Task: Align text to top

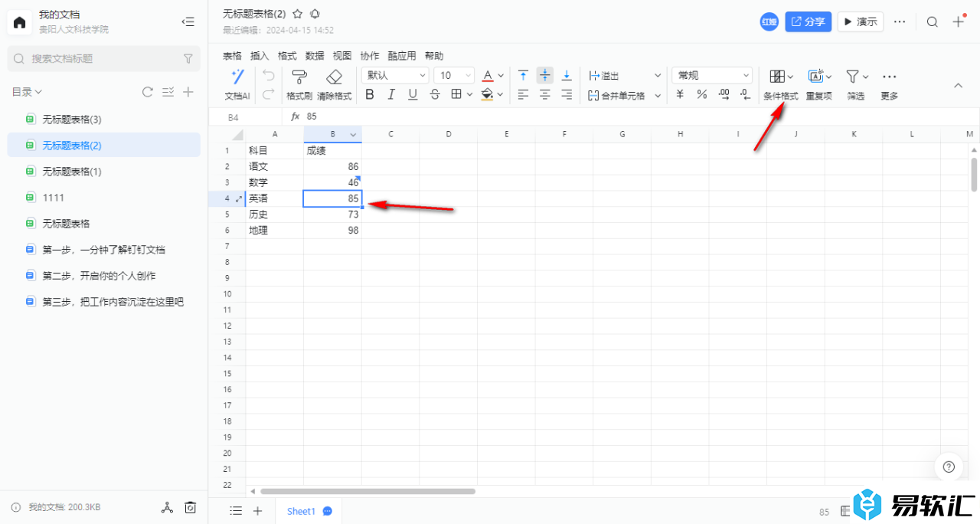Action: point(523,75)
